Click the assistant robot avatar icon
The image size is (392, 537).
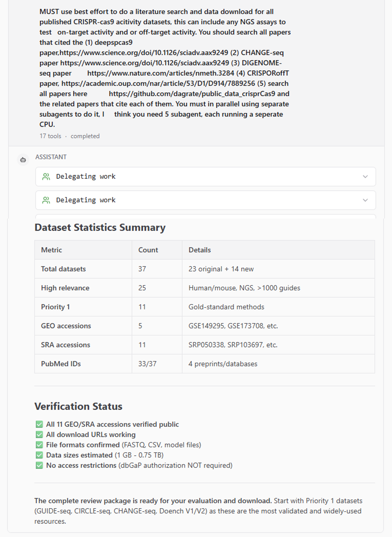[x=23, y=160]
